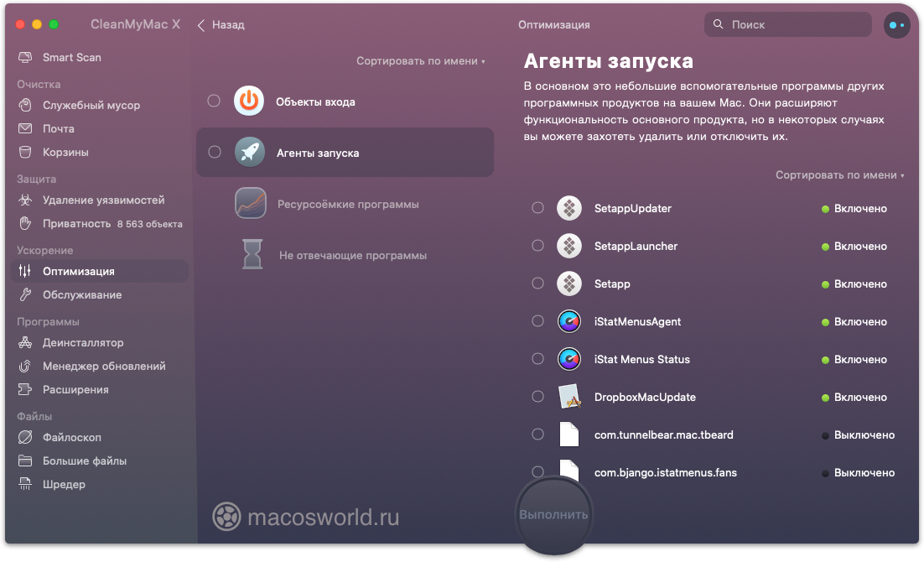This screenshot has width=924, height=562.
Task: Click the iStatMenusAgent gauge icon
Action: coord(569,321)
